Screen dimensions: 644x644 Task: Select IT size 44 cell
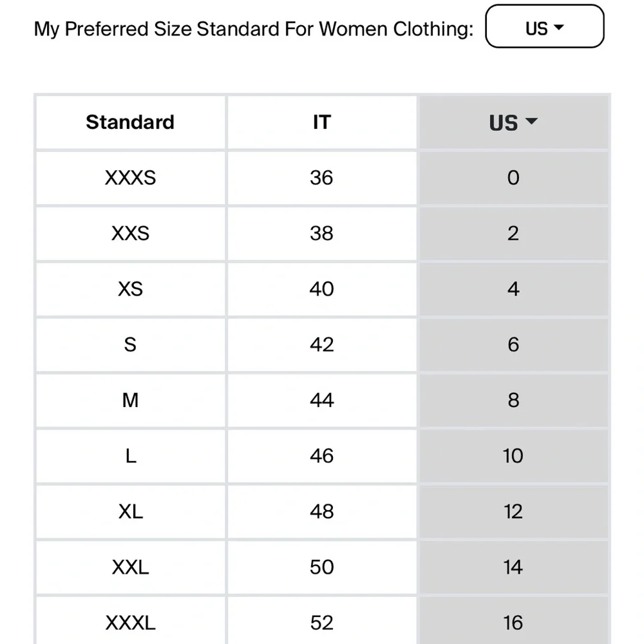(321, 401)
